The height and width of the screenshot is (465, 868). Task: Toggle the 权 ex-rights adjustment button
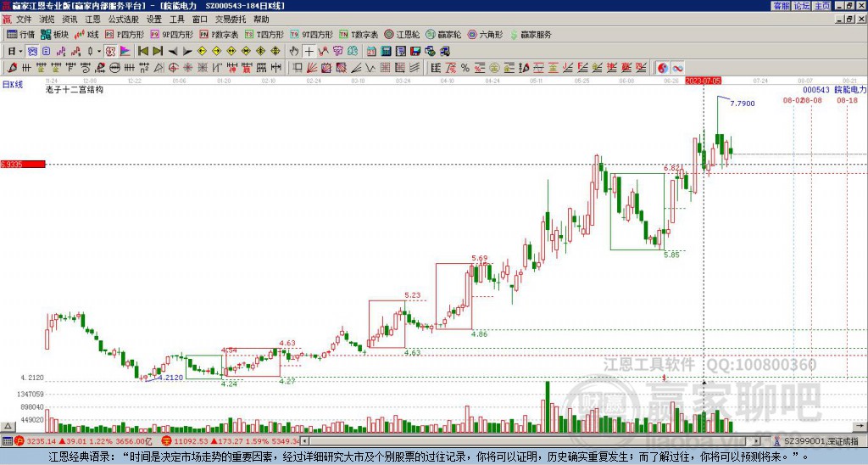(x=110, y=52)
